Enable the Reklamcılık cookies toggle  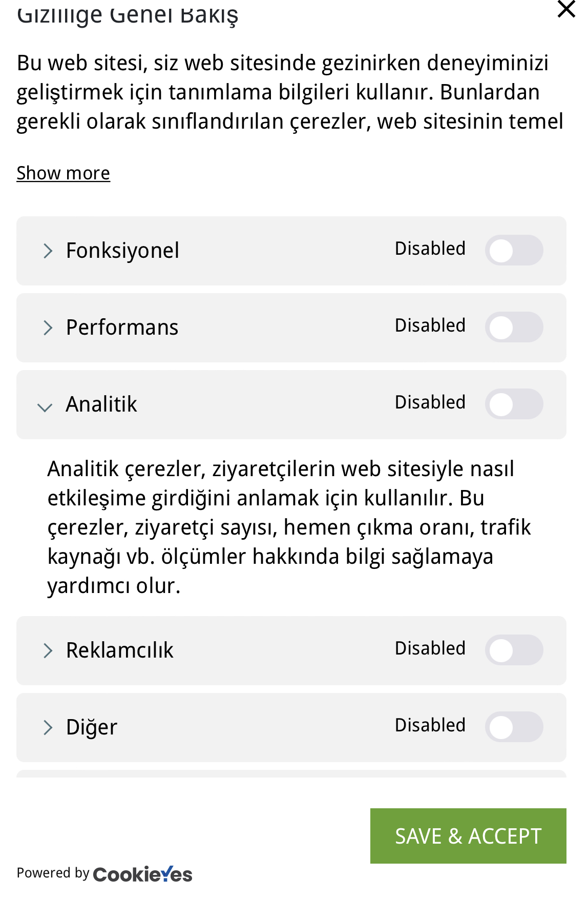click(x=514, y=650)
